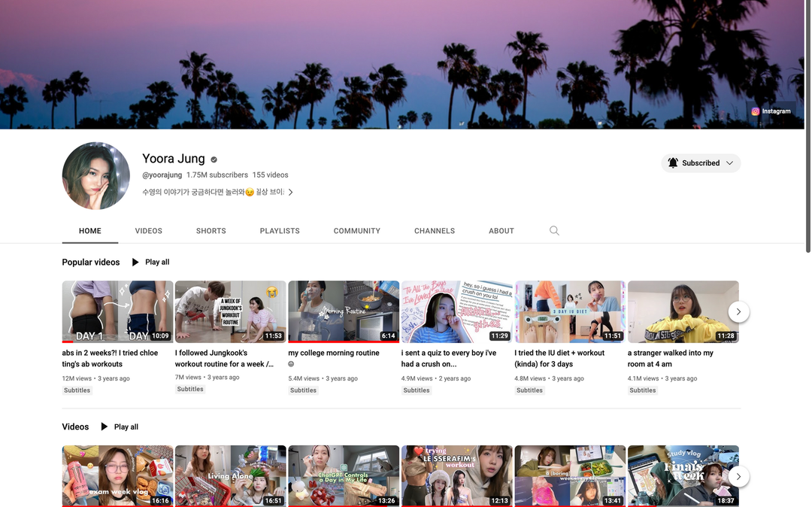Click Subtitles badge under college morning routine
The width and height of the screenshot is (812, 507).
(x=303, y=390)
